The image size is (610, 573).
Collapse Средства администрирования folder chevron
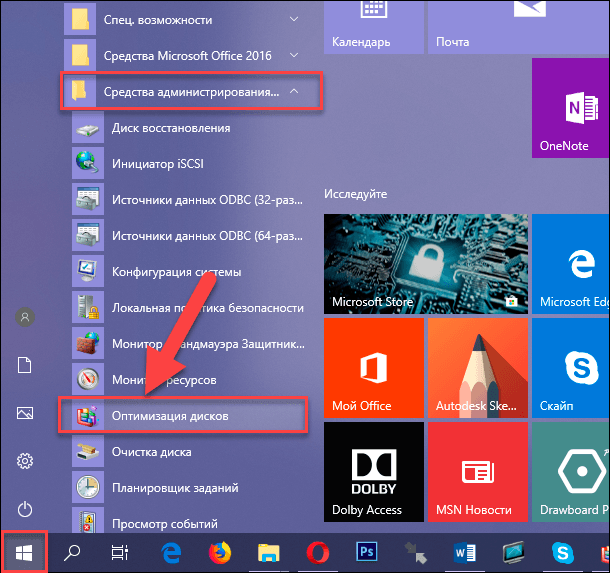point(294,91)
